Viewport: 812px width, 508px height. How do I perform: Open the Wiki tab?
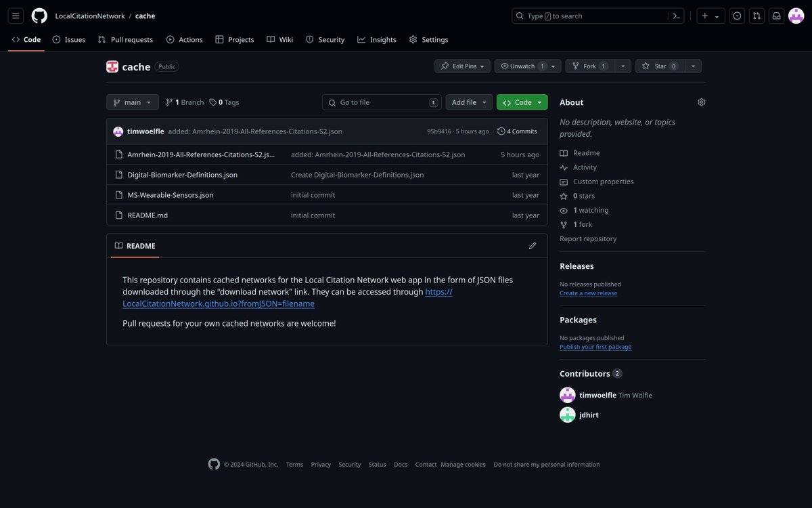click(279, 39)
